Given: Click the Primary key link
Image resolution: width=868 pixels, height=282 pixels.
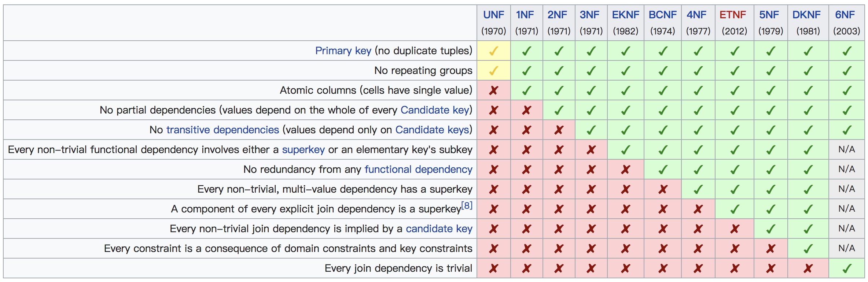Looking at the screenshot, I should coord(343,51).
